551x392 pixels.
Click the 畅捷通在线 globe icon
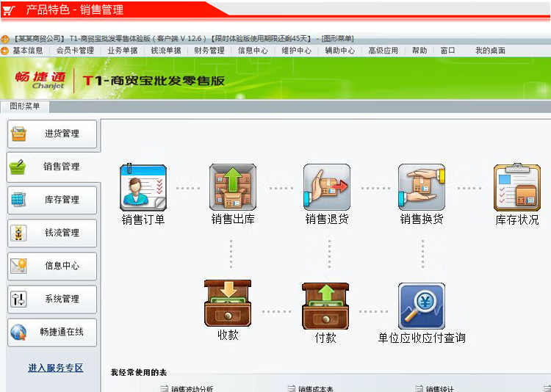18,333
